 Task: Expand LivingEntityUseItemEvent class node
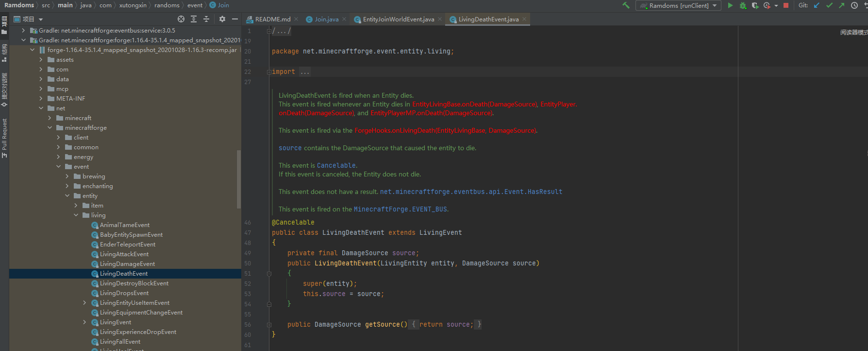[x=84, y=302]
